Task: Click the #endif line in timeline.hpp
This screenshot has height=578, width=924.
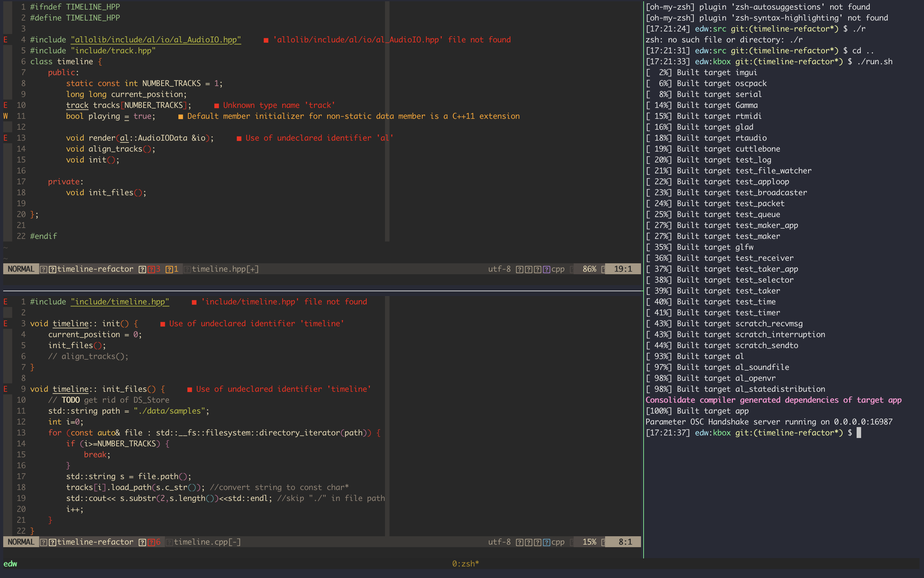Action: [x=44, y=236]
